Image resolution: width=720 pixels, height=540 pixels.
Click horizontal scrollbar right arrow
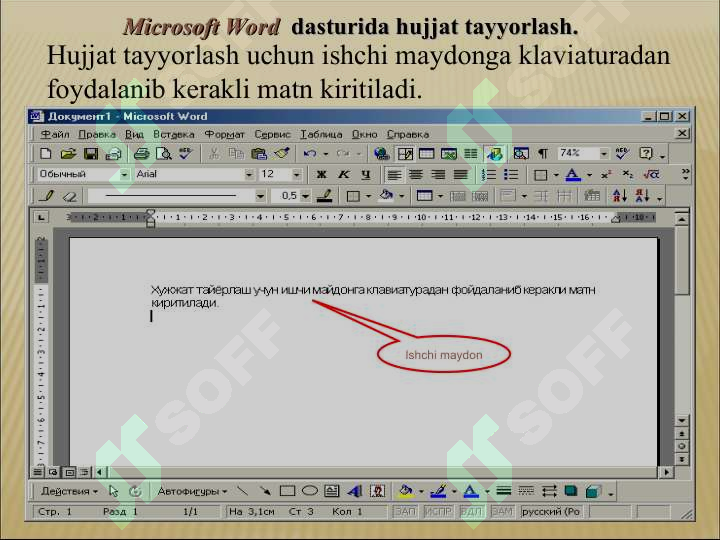coord(666,472)
